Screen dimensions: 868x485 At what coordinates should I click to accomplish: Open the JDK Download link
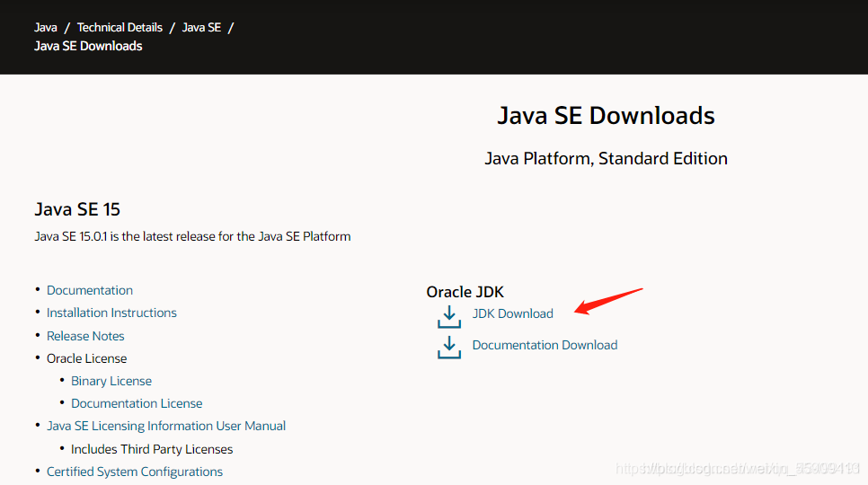[512, 313]
